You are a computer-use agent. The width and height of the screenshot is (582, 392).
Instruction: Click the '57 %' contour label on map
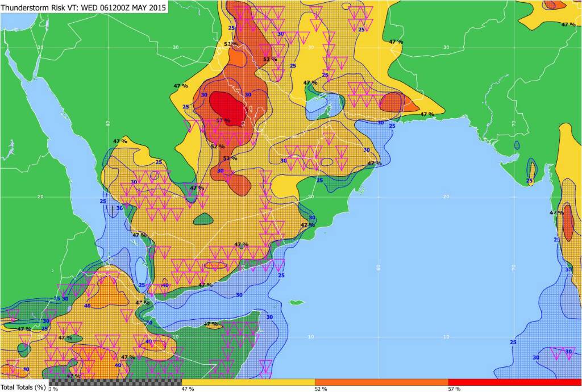(x=223, y=120)
